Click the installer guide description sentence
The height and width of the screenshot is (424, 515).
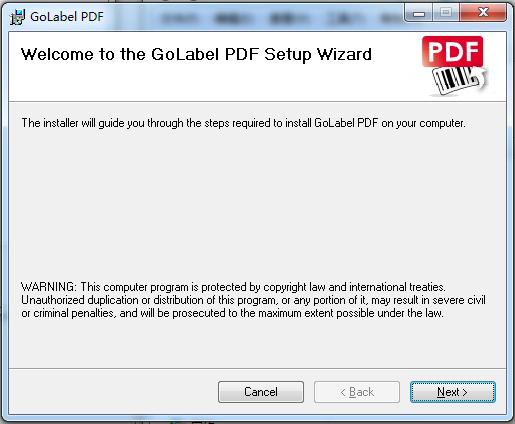click(243, 123)
